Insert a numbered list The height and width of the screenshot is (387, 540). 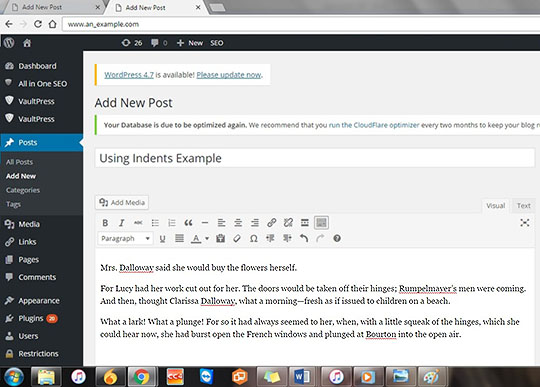(172, 223)
